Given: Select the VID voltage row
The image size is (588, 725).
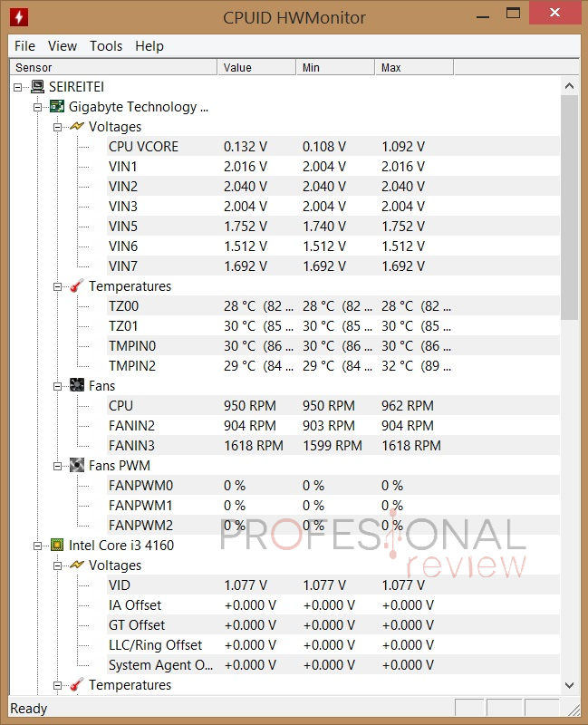Looking at the screenshot, I should pos(333,585).
